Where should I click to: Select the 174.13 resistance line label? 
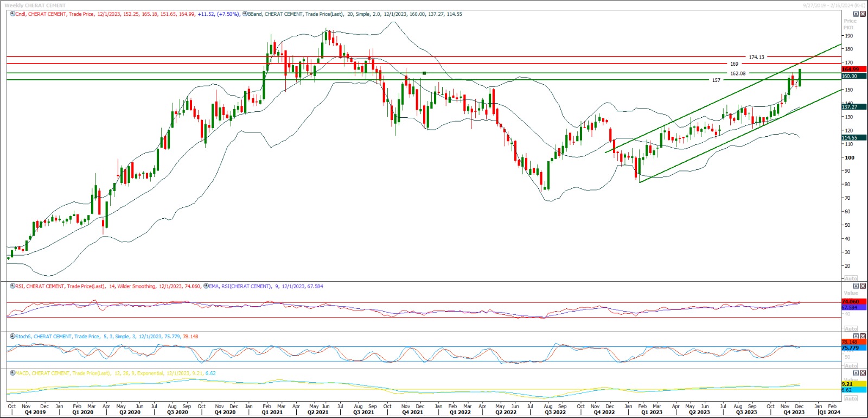(x=756, y=57)
